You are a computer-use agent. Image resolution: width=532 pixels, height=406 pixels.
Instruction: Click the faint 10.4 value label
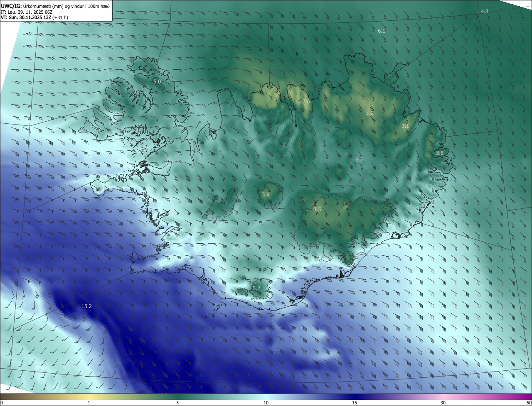[41, 371]
